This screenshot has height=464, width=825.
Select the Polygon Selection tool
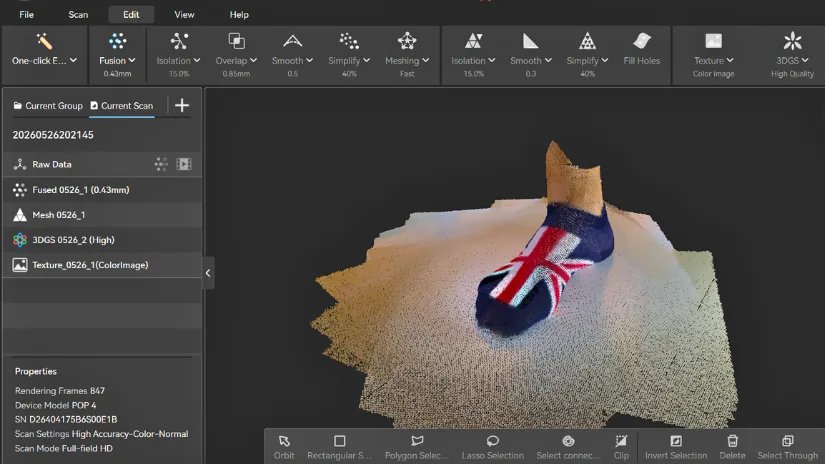[417, 447]
